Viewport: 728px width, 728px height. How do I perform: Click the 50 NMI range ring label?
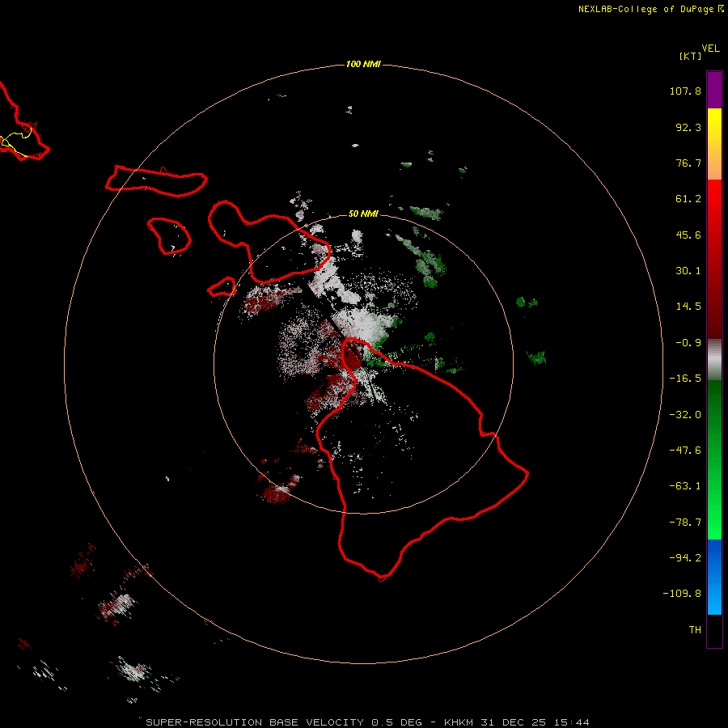tap(363, 214)
